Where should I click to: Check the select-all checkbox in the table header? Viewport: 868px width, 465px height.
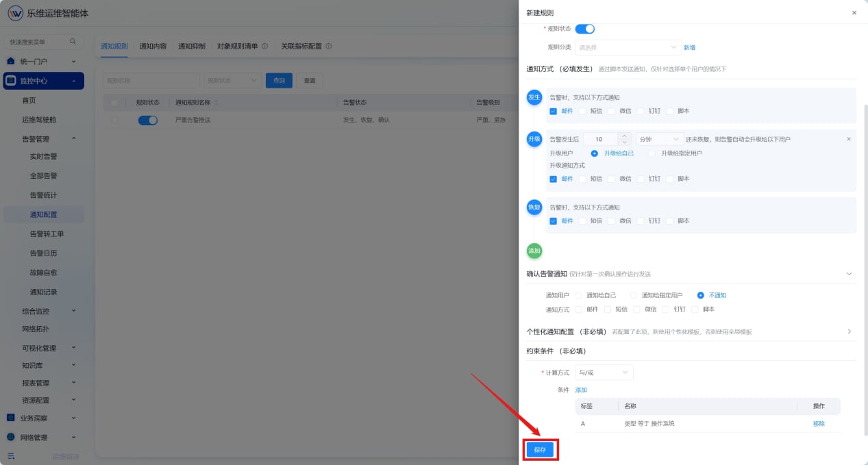pos(115,103)
